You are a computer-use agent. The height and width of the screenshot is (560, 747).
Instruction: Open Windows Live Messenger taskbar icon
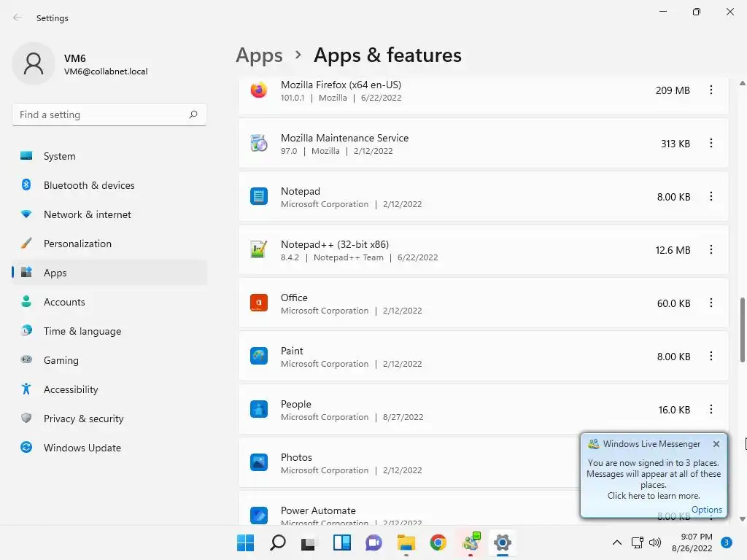[471, 542]
